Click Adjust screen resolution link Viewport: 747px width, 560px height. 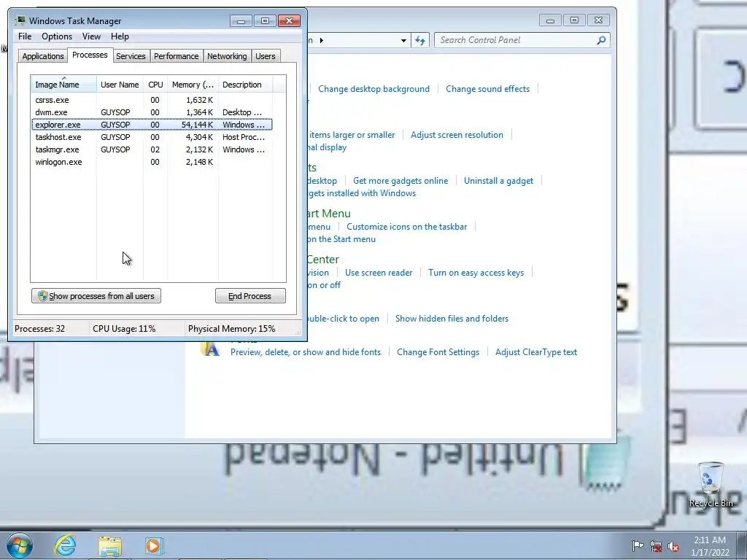pyautogui.click(x=457, y=135)
